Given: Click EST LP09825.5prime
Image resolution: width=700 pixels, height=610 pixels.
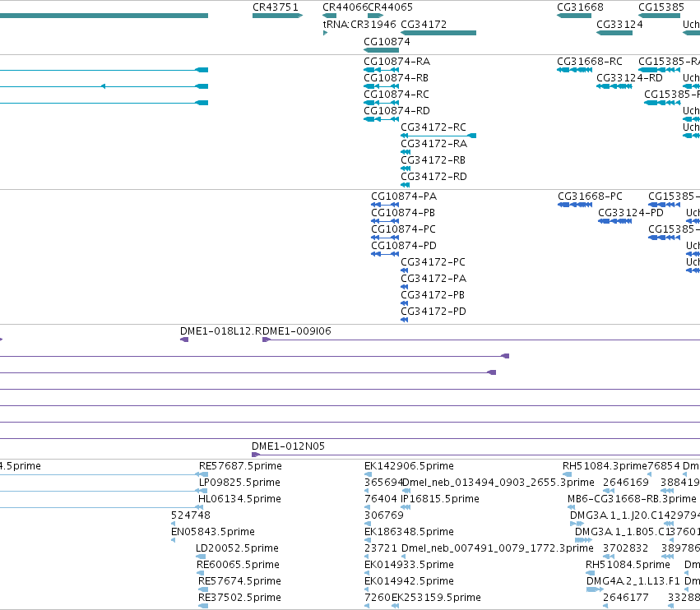Looking at the screenshot, I should click(x=239, y=483).
